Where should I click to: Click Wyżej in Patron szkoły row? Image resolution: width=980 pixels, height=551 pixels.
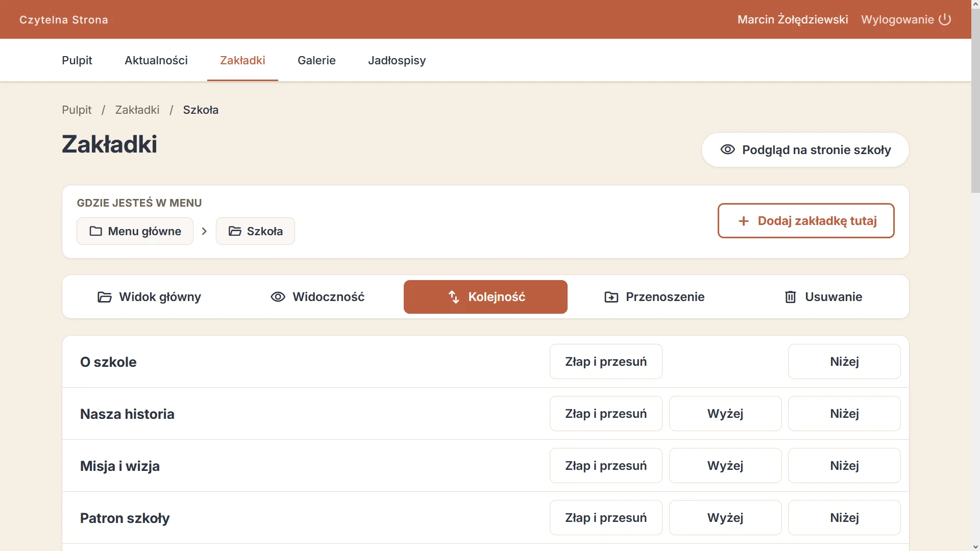point(725,518)
